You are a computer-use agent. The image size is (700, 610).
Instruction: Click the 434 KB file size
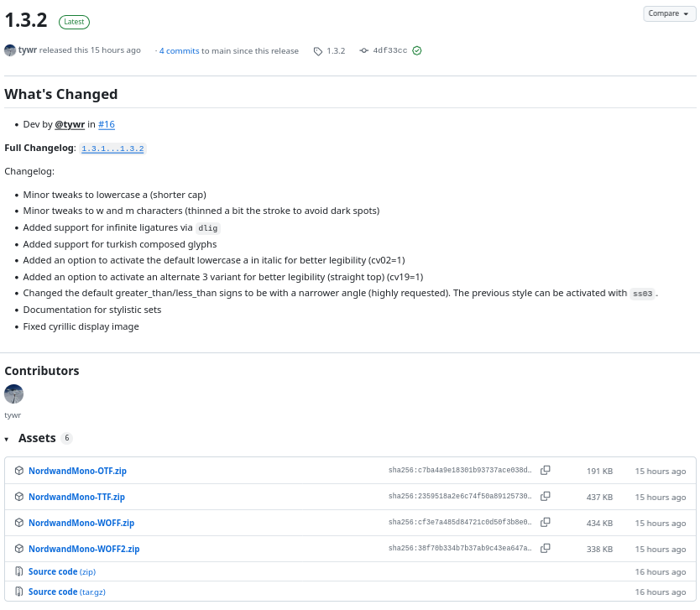point(599,523)
